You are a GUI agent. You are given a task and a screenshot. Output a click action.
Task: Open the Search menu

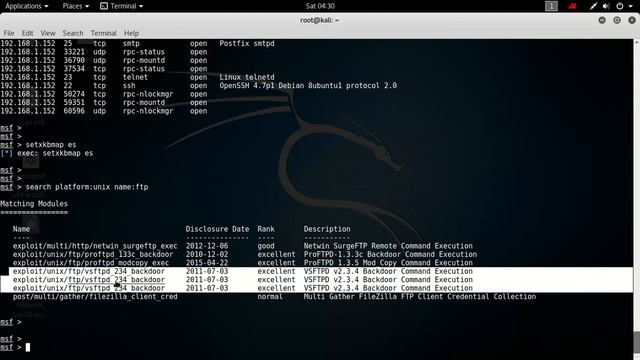pos(73,33)
